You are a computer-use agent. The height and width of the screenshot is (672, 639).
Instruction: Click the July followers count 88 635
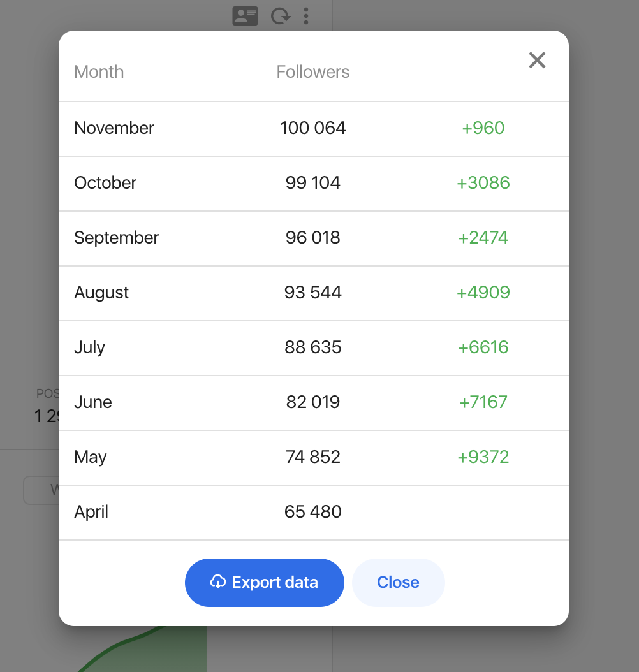coord(312,347)
